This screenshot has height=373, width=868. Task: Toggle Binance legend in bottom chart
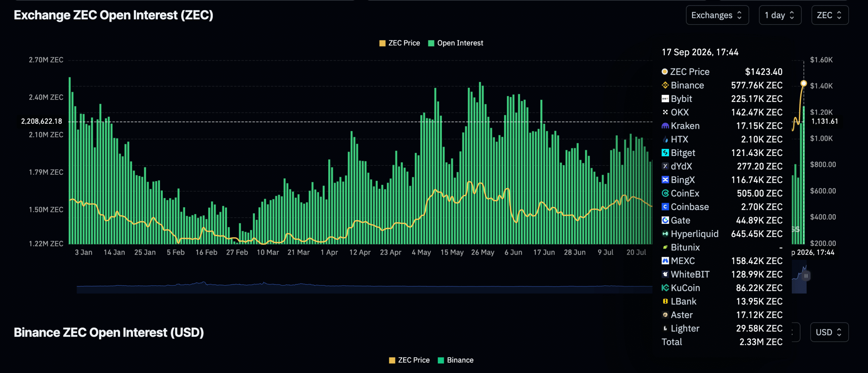(456, 360)
